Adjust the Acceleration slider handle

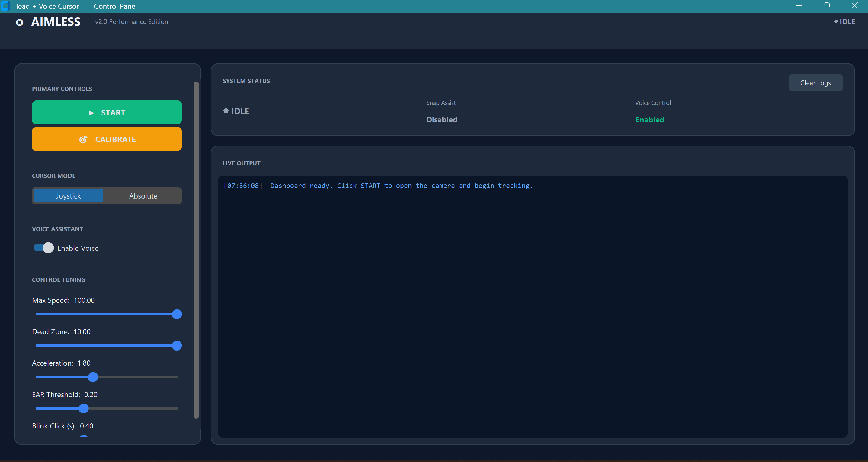pyautogui.click(x=93, y=377)
